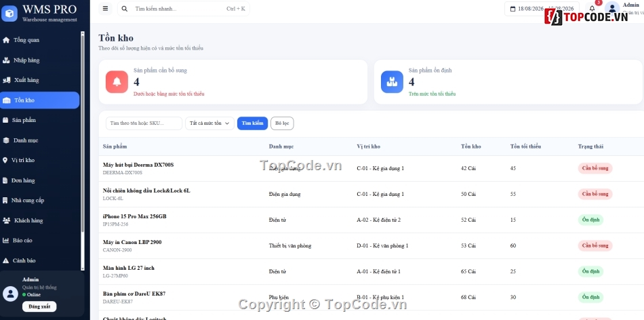Click the sidebar vertical scrollbar

point(83,151)
